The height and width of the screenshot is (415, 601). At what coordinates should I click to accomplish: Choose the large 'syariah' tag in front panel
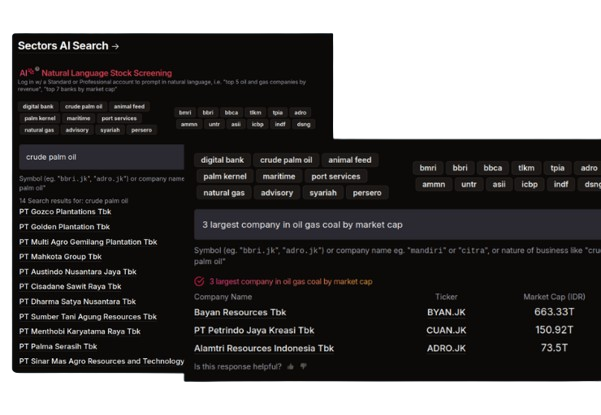coord(323,193)
